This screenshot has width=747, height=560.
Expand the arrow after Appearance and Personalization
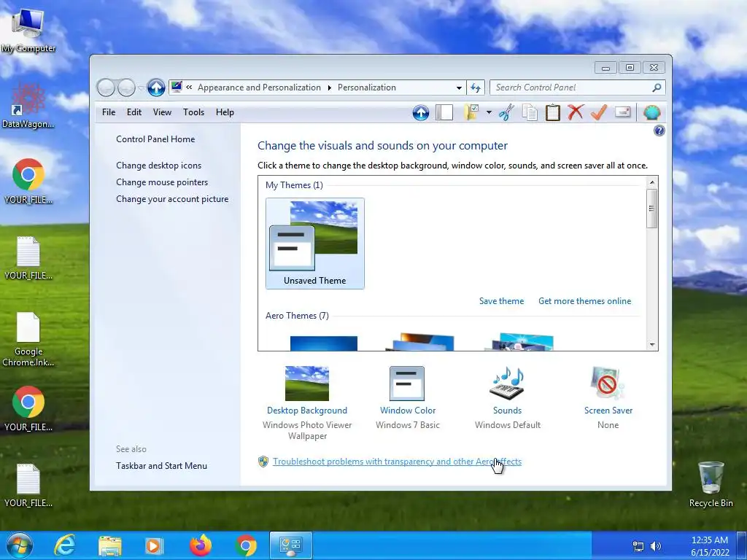[x=329, y=87]
